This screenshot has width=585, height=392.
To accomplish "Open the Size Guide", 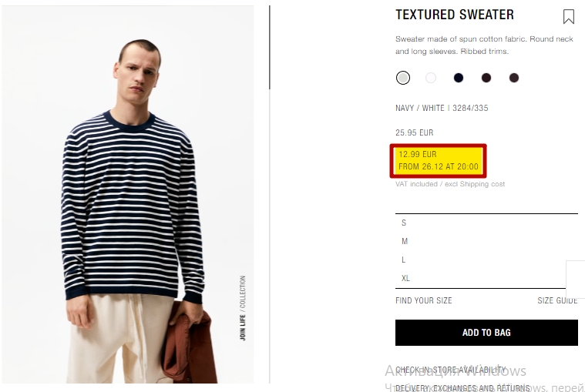I will pyautogui.click(x=557, y=300).
